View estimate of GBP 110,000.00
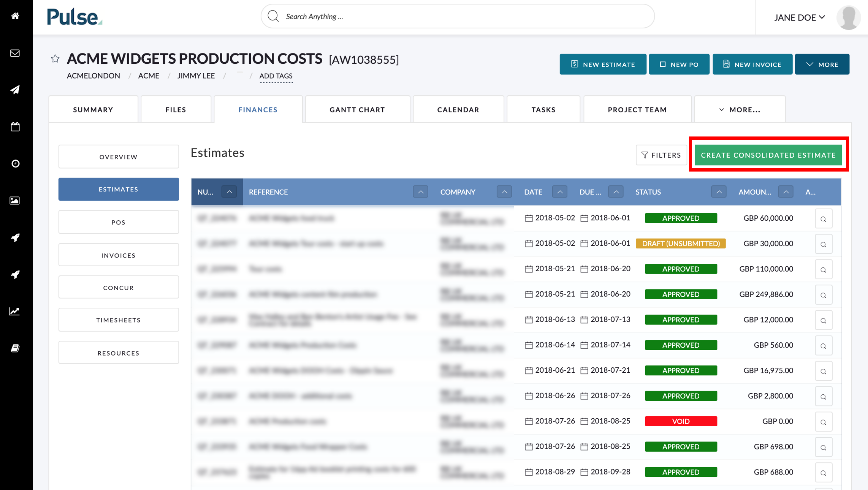 [x=823, y=270]
